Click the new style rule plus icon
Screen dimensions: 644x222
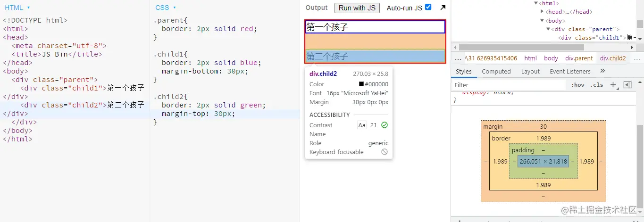[x=613, y=85]
